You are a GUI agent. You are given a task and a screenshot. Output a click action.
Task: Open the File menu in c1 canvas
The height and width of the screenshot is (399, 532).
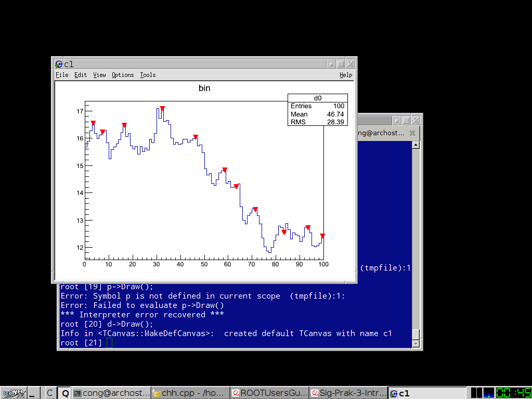pos(62,75)
